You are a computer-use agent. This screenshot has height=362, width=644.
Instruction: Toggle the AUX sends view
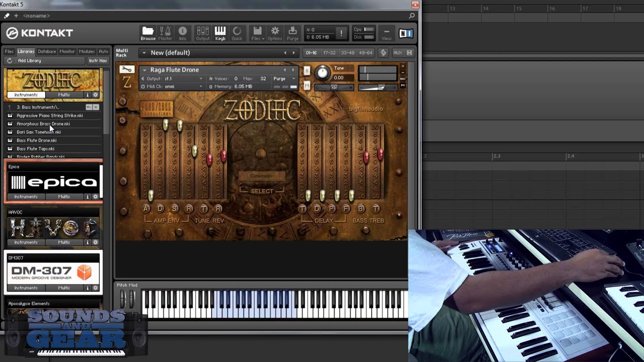397,53
